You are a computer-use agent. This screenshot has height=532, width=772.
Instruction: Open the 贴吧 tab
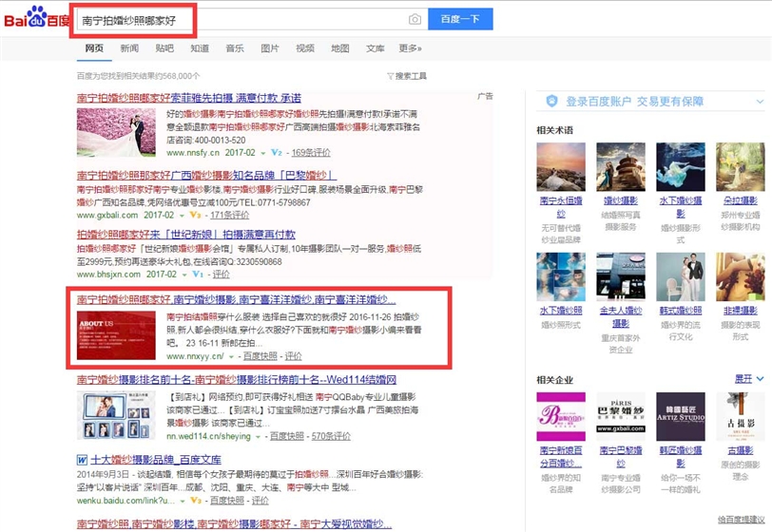point(164,48)
